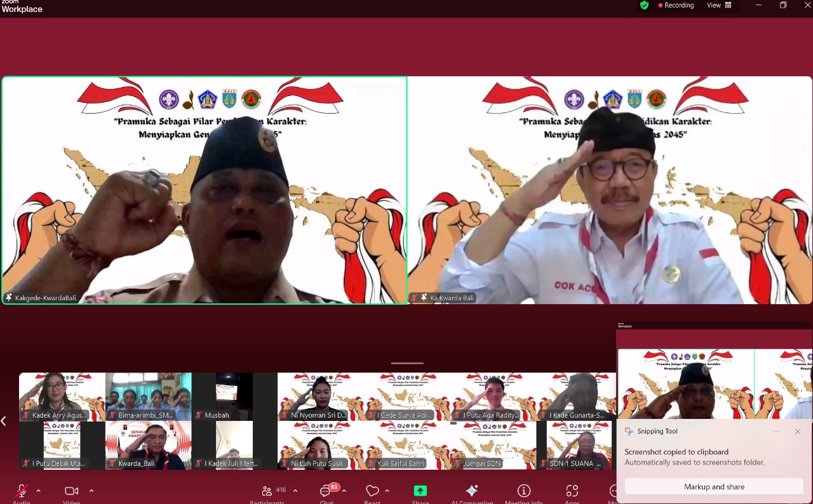Select Yuli Saiful Bahri participant thumbnail

[x=407, y=445]
